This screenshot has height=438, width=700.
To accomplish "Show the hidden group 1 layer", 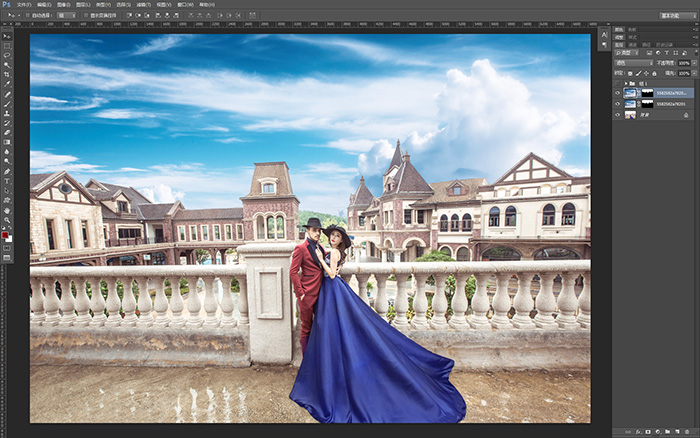I will tap(617, 83).
